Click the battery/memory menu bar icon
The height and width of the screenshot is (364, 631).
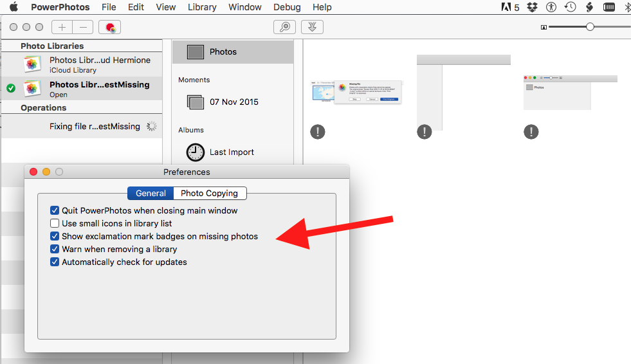point(609,7)
